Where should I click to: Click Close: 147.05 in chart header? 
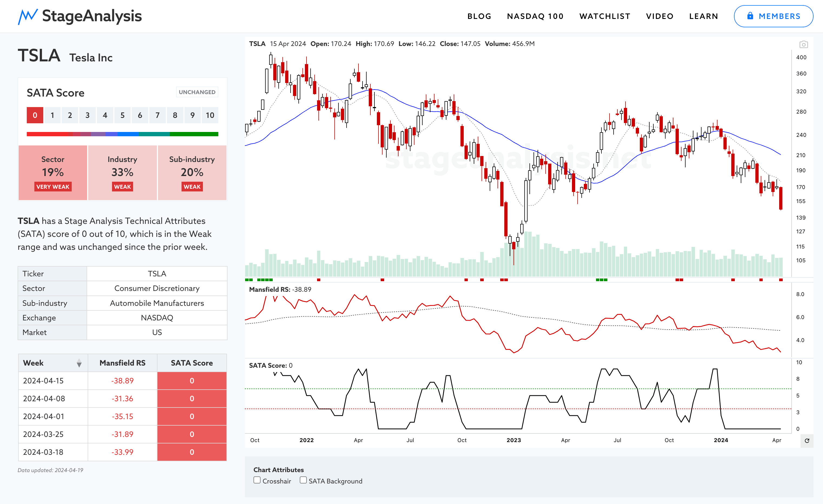click(x=460, y=44)
